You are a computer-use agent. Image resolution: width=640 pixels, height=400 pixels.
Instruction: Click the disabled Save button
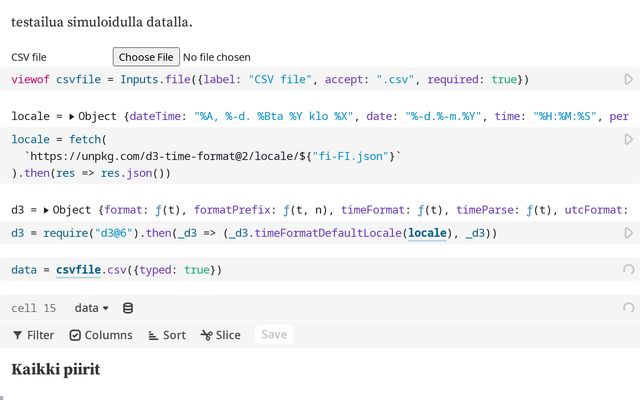point(274,335)
